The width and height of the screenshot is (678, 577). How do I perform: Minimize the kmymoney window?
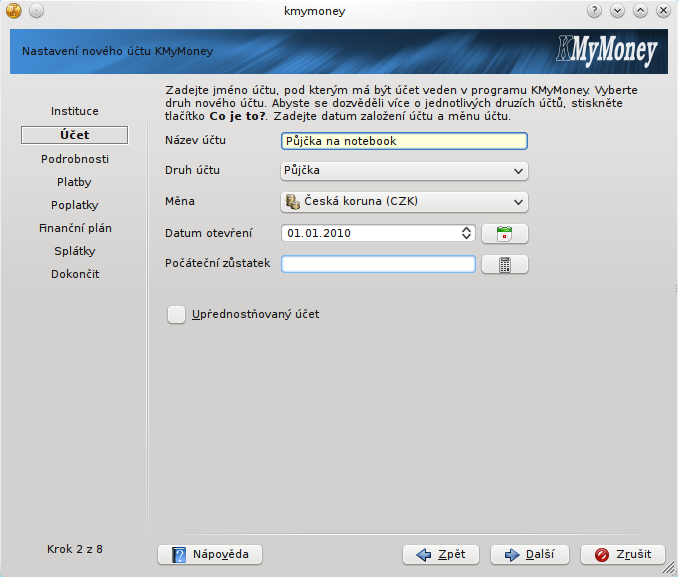coord(617,10)
